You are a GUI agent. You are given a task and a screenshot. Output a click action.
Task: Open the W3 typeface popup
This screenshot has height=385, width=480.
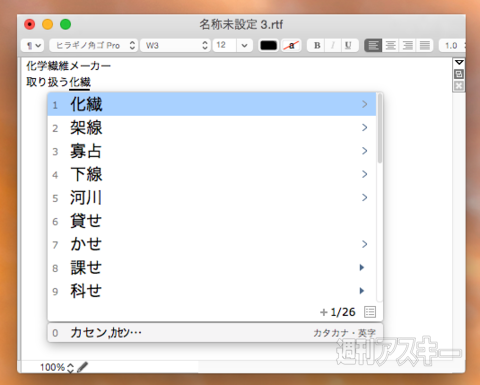pos(175,45)
